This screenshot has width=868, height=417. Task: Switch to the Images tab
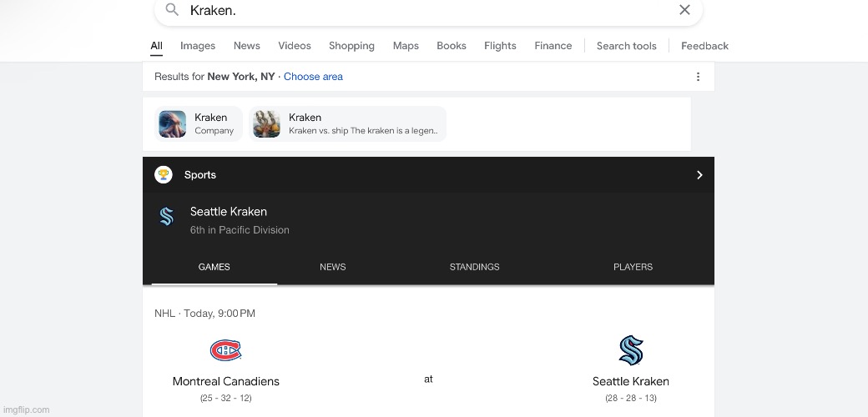tap(198, 46)
